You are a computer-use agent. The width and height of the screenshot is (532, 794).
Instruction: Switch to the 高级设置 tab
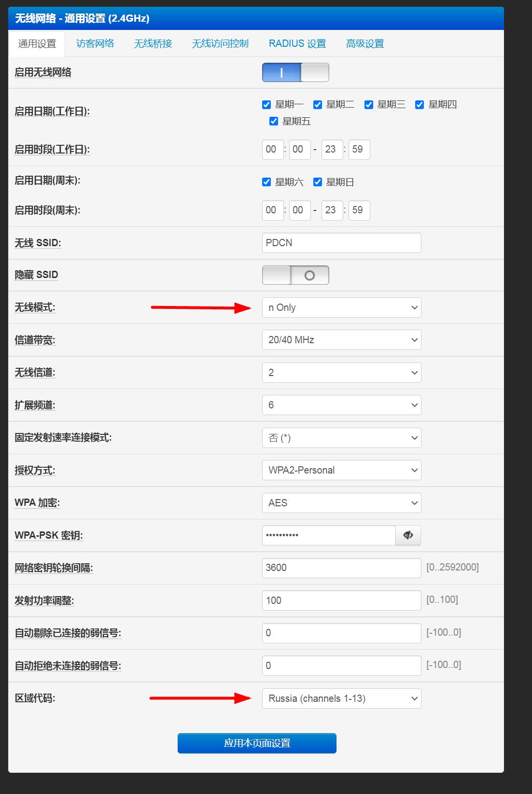(x=365, y=43)
